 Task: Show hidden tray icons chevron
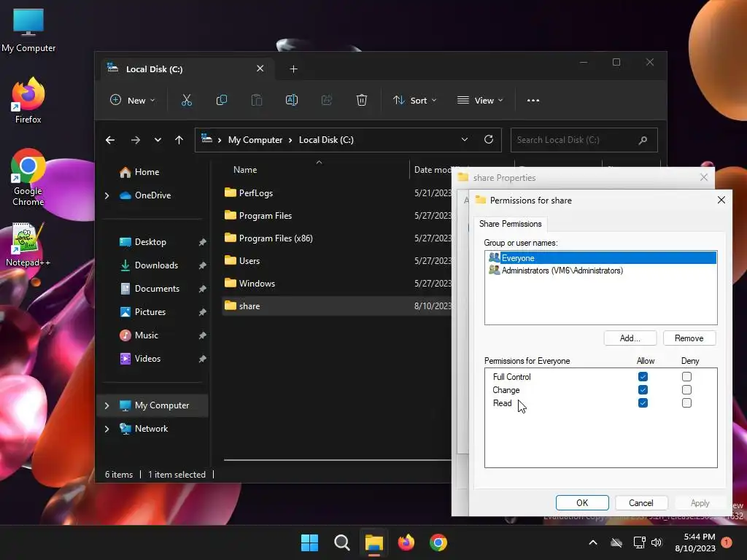pos(593,542)
